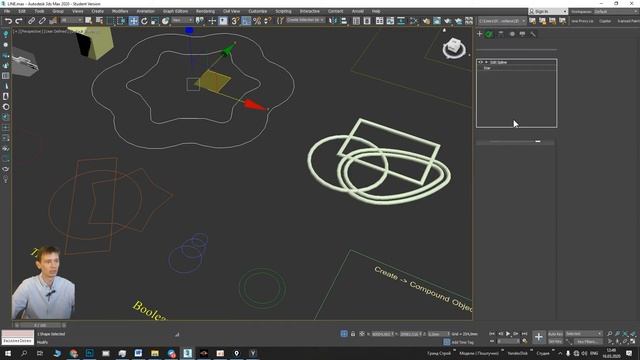
Task: Open the Customize menu
Action: point(258,11)
